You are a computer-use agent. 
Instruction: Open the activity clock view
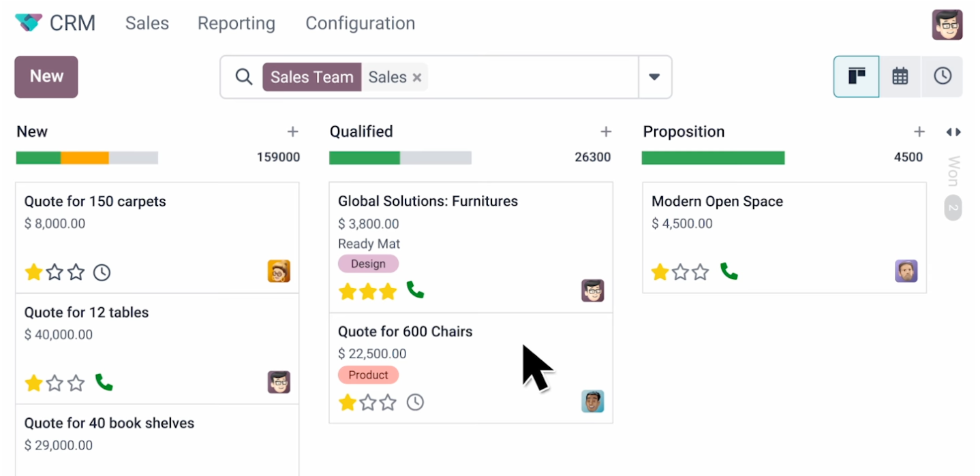(942, 76)
